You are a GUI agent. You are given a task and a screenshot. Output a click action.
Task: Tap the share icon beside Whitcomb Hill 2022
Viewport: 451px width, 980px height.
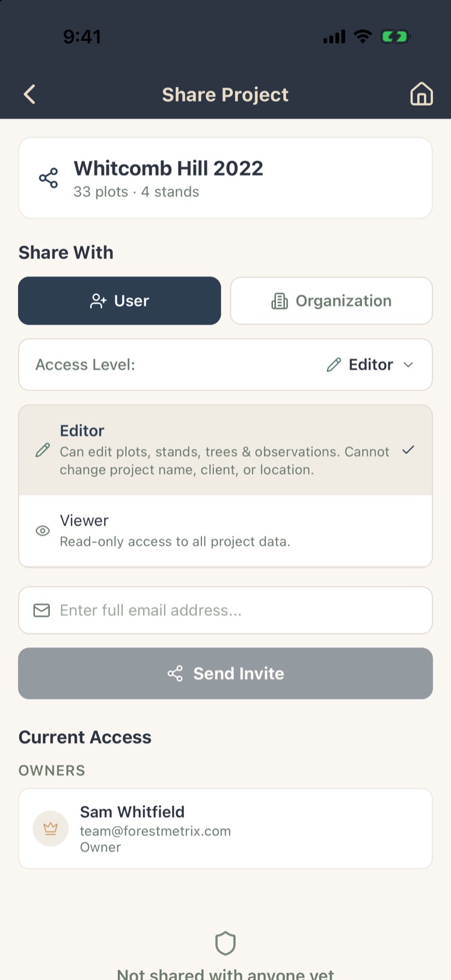tap(48, 178)
